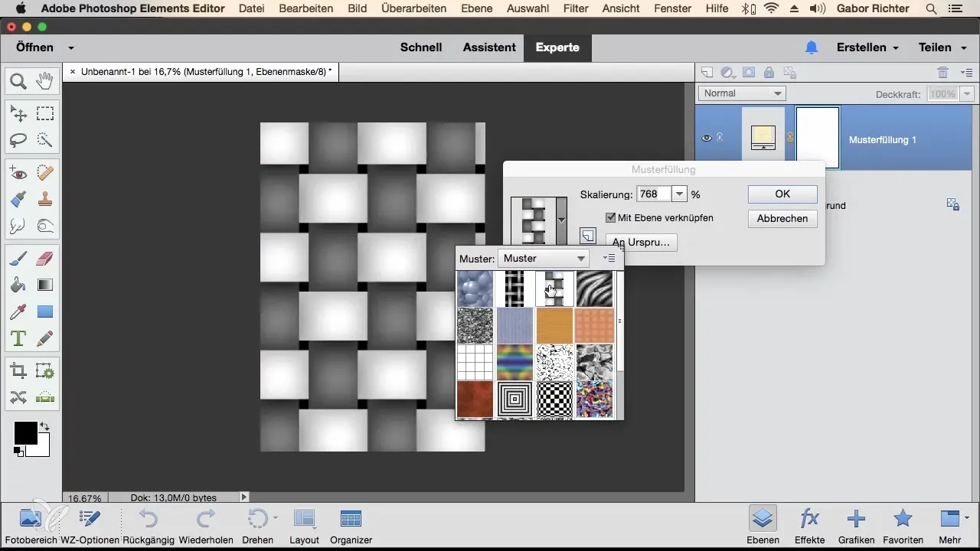Toggle visibility of Musterfüllung 1 layer
Viewport: 980px width, 551px height.
[707, 139]
